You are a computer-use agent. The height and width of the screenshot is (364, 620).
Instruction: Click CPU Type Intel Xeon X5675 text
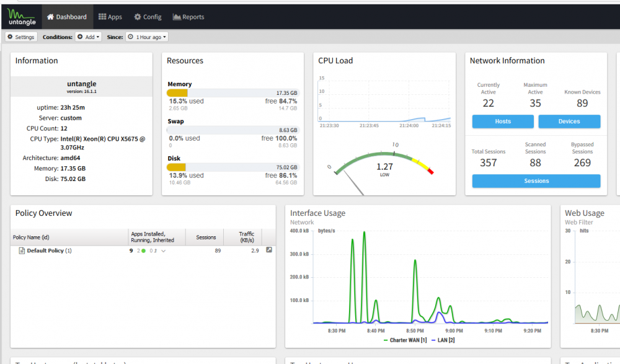click(x=103, y=143)
